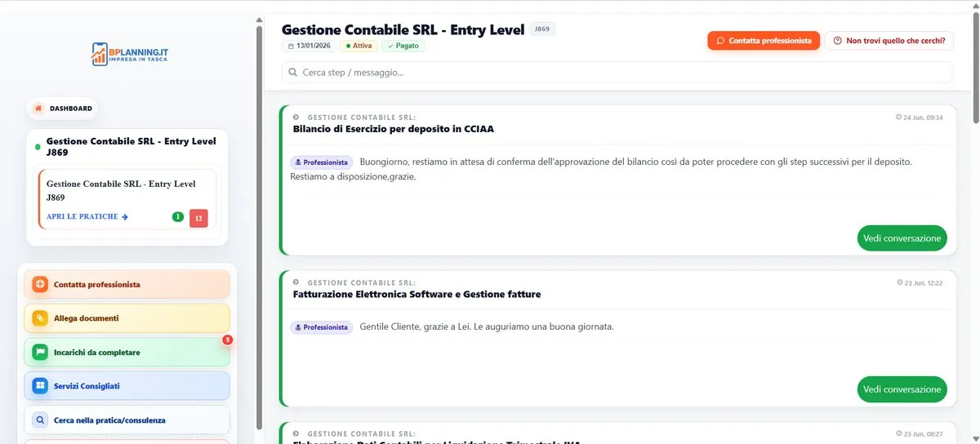View conversation for Fatturazione Elettronica
This screenshot has width=980, height=444.
[902, 389]
